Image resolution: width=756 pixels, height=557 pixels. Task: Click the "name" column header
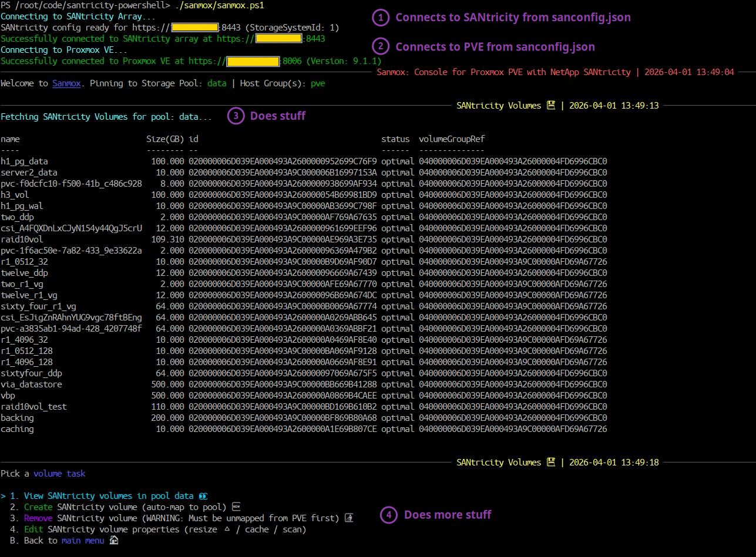coord(10,139)
